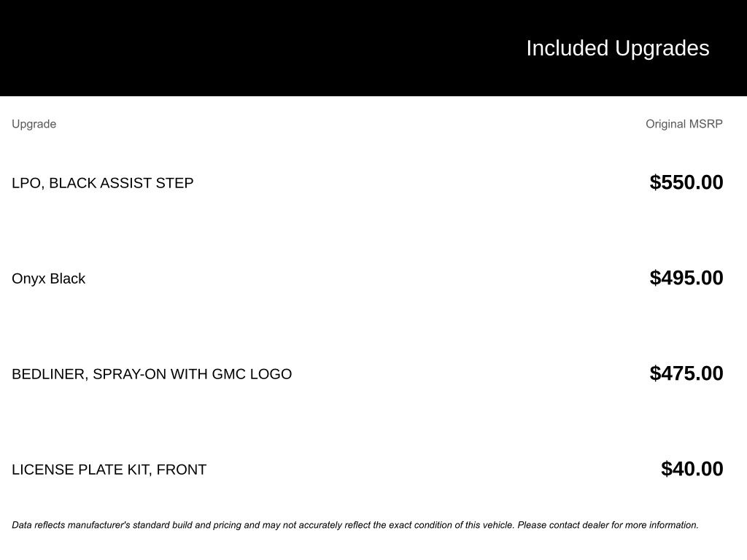747x560 pixels.
Task: Select the LICENSE PLATE KIT, FRONT entry
Action: click(x=109, y=470)
